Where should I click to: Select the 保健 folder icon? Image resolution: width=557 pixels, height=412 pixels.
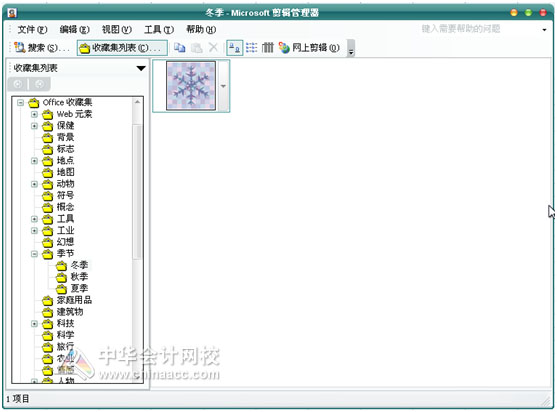[x=48, y=126]
